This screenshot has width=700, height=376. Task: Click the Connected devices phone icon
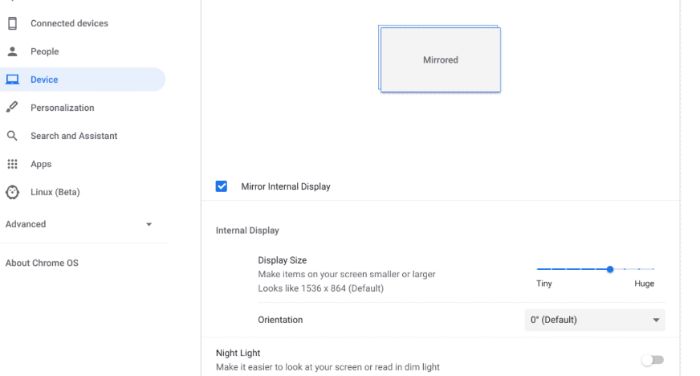[x=12, y=23]
